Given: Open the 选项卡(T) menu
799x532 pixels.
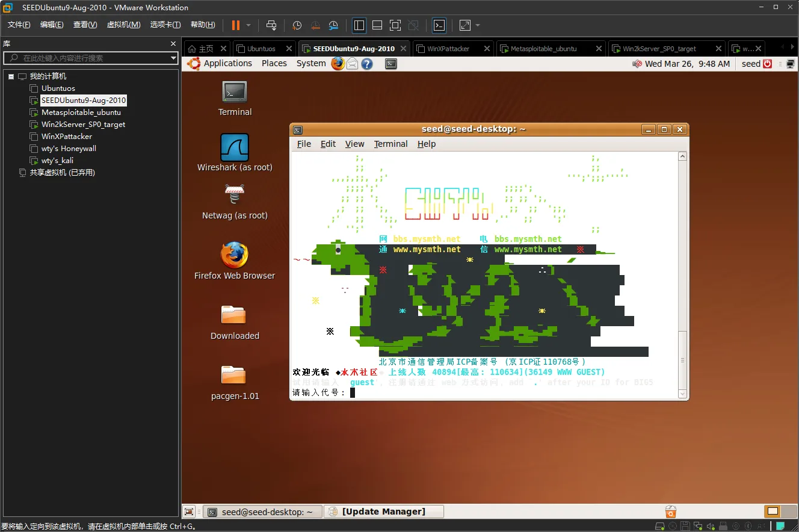Looking at the screenshot, I should point(165,25).
